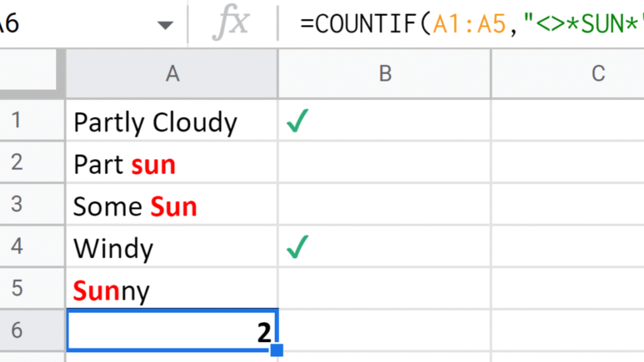This screenshot has width=644, height=362.
Task: Select row 2 header
Action: point(17,162)
